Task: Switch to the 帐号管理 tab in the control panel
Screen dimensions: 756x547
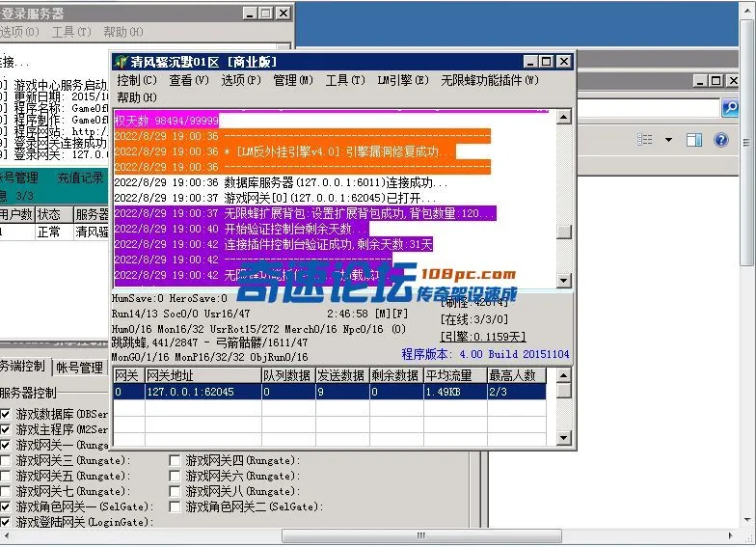Action: (79, 368)
